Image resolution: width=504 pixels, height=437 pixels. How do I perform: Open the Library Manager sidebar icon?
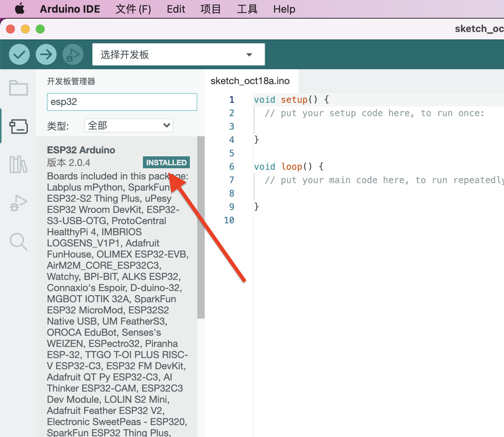[19, 164]
